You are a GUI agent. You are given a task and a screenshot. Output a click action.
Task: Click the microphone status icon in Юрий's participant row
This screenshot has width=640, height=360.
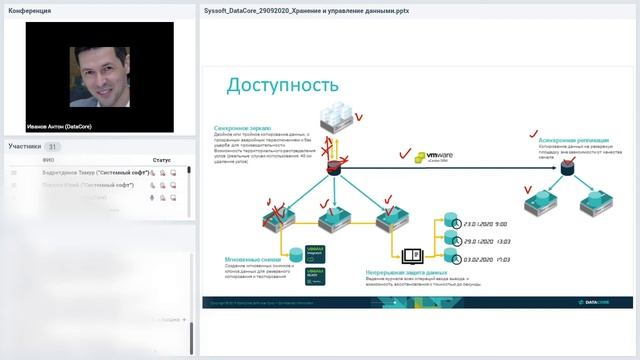click(x=153, y=185)
